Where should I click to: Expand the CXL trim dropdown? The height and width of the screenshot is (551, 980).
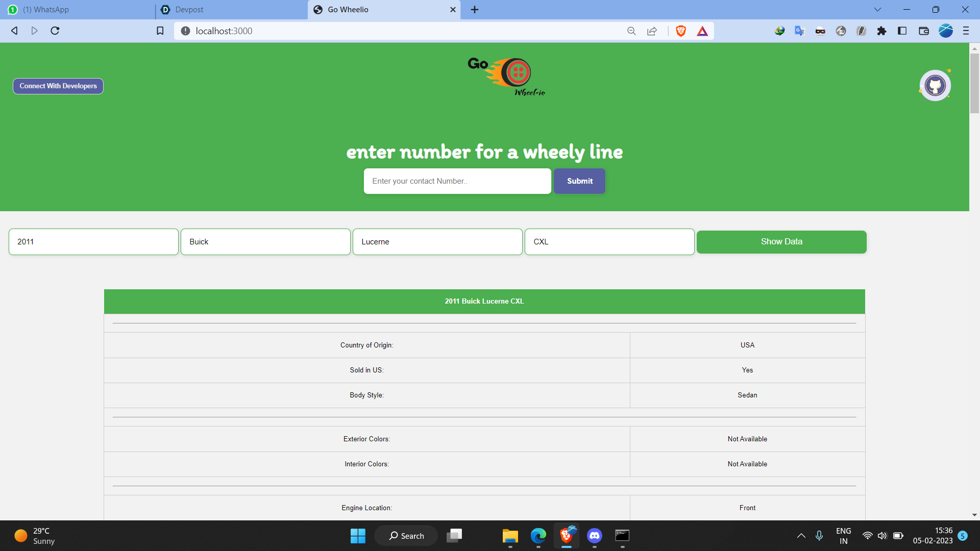click(x=609, y=242)
